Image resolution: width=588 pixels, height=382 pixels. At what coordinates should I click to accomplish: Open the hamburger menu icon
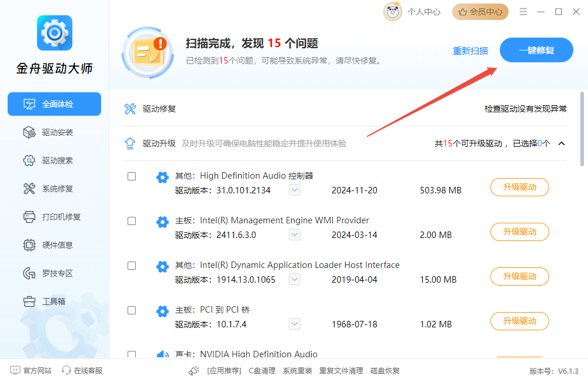pos(523,12)
